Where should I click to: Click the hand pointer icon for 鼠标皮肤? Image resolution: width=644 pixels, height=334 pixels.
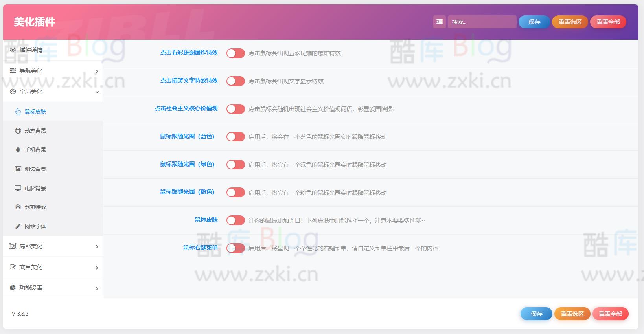click(18, 112)
